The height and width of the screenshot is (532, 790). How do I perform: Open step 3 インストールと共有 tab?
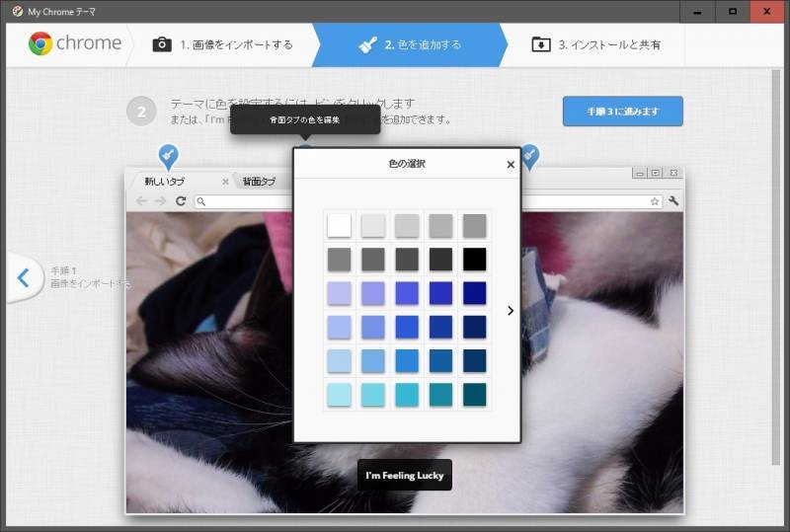pos(595,44)
